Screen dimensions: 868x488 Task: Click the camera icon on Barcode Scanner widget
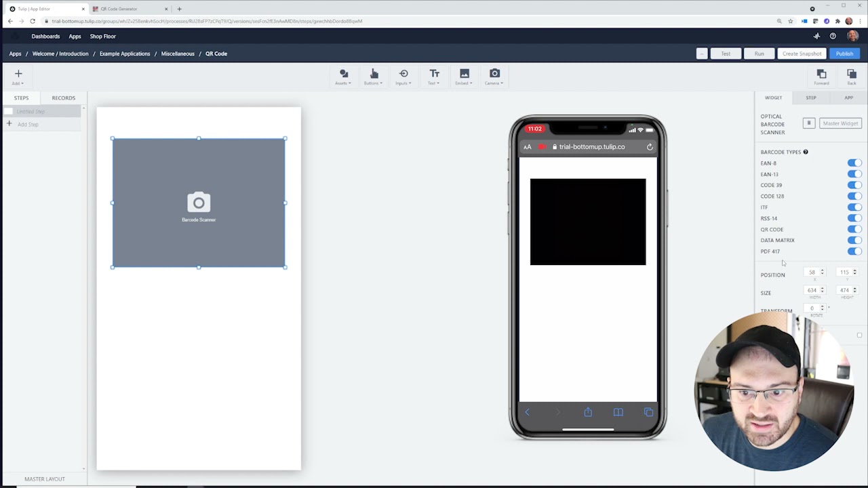click(199, 202)
